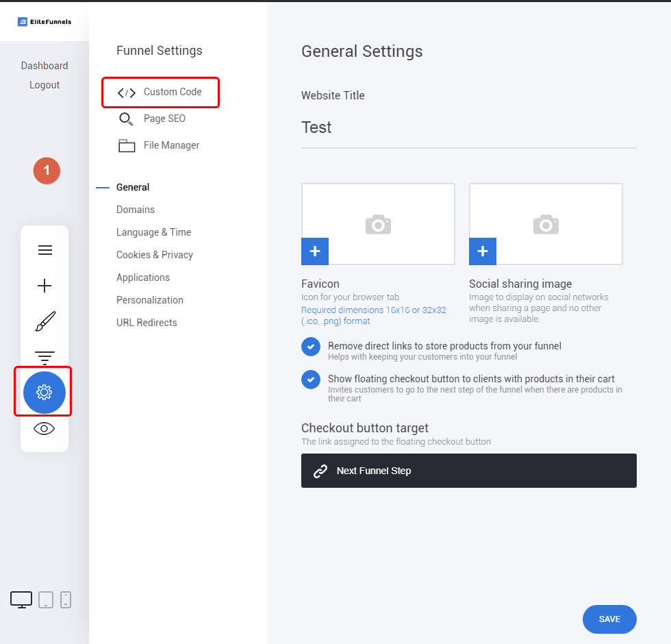Click the blue gear settings icon
Image resolution: width=671 pixels, height=644 pixels.
pyautogui.click(x=44, y=392)
